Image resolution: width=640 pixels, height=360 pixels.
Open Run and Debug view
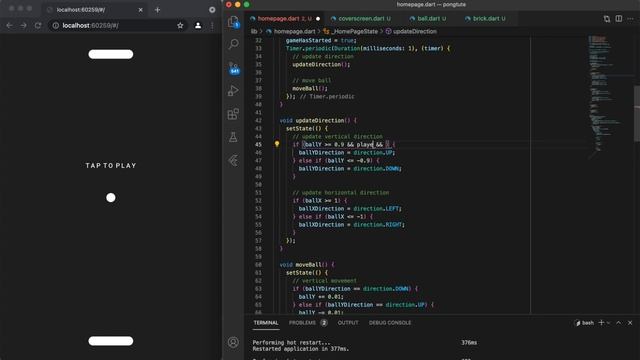point(233,91)
